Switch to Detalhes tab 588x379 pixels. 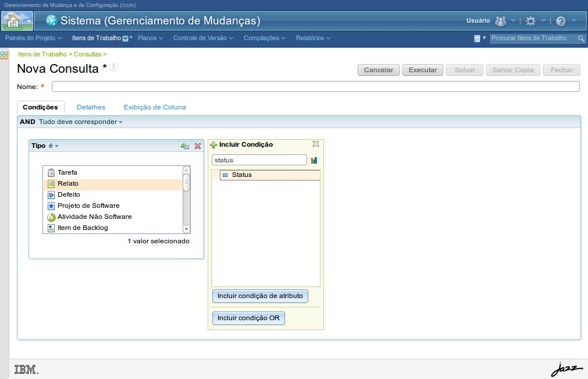[91, 107]
